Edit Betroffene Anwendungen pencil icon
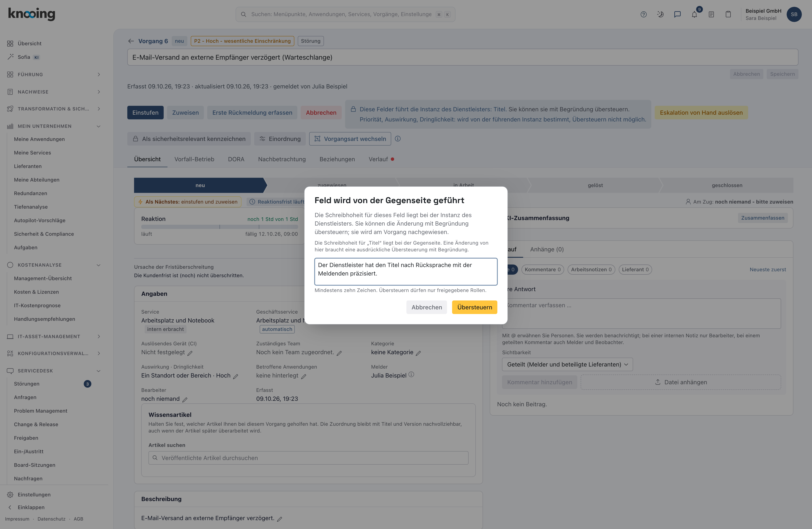Screen dimensions: 812x529 tap(304, 376)
